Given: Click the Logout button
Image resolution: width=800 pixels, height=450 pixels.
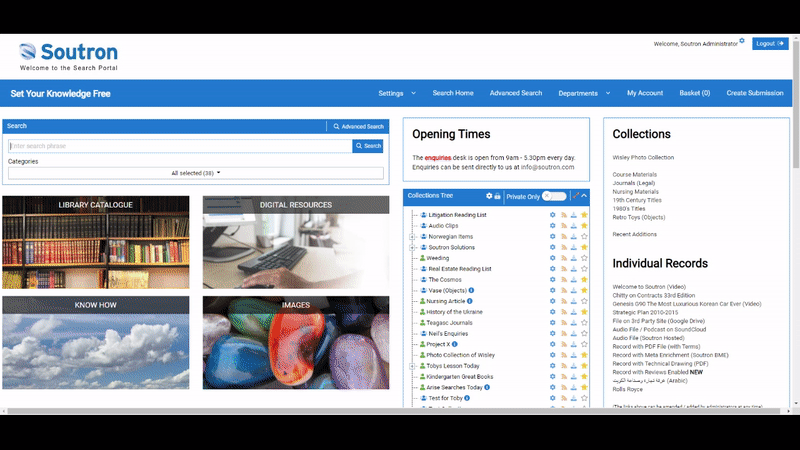Looking at the screenshot, I should (x=770, y=43).
